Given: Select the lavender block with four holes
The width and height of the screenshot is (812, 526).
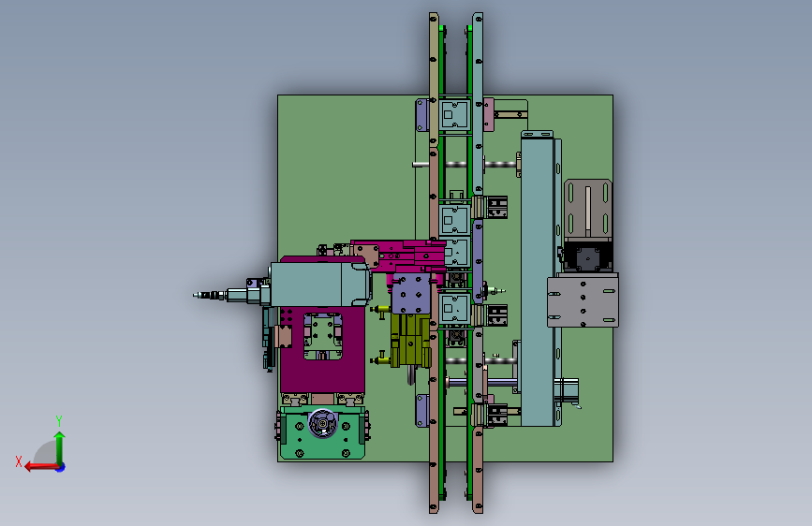Looking at the screenshot, I should 411,294.
